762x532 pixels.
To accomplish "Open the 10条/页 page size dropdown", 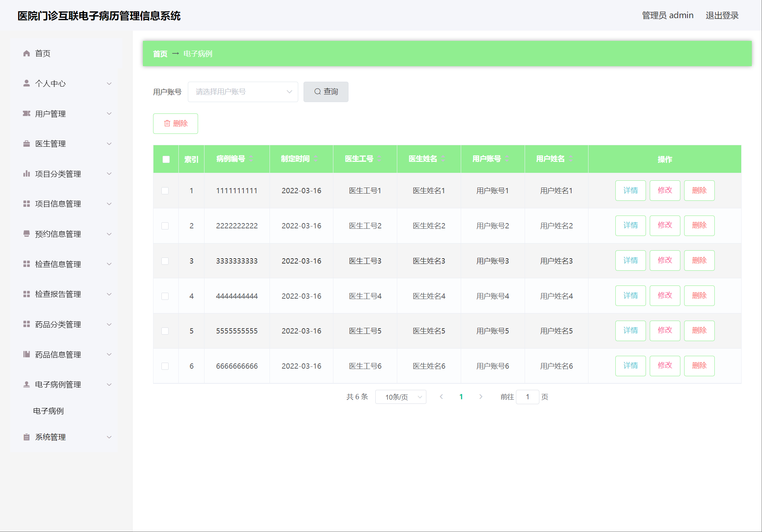I will click(x=401, y=397).
